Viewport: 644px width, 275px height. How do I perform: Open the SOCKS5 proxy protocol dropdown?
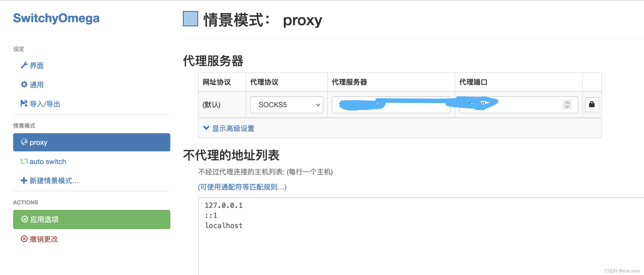click(287, 105)
